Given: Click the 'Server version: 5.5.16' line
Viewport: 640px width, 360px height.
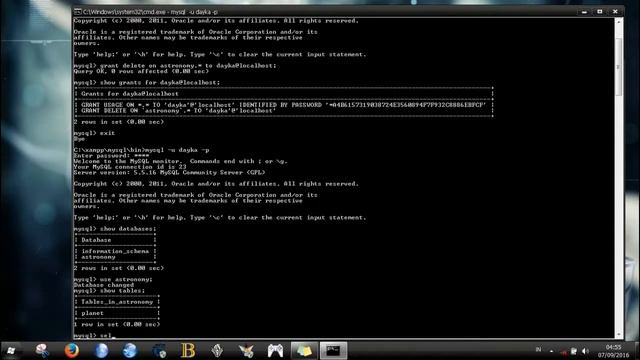Looking at the screenshot, I should (x=169, y=173).
